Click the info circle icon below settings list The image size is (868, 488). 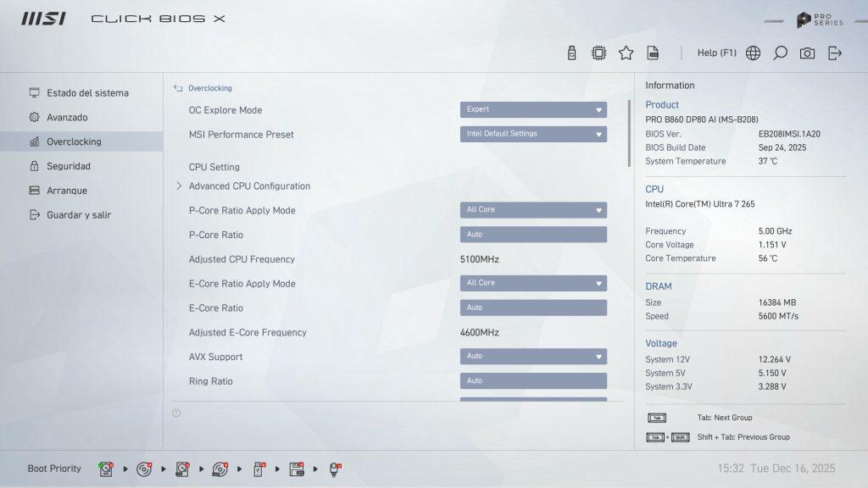176,413
